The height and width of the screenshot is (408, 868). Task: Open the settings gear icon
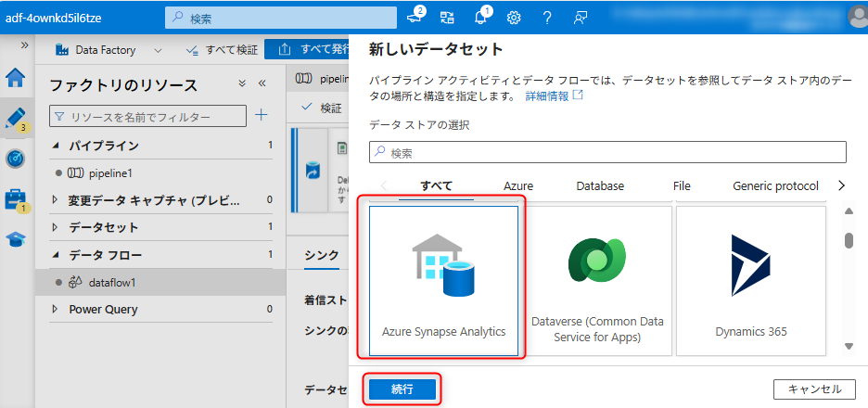pyautogui.click(x=514, y=18)
